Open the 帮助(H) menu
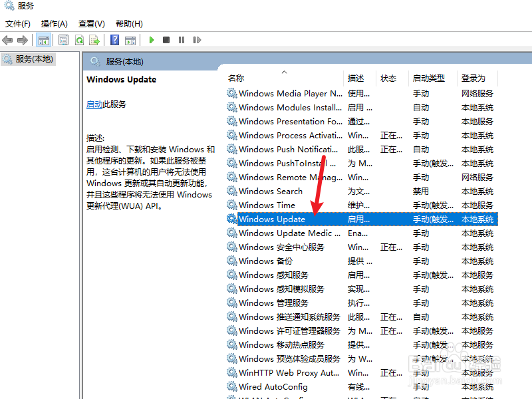The image size is (532, 399). click(128, 23)
